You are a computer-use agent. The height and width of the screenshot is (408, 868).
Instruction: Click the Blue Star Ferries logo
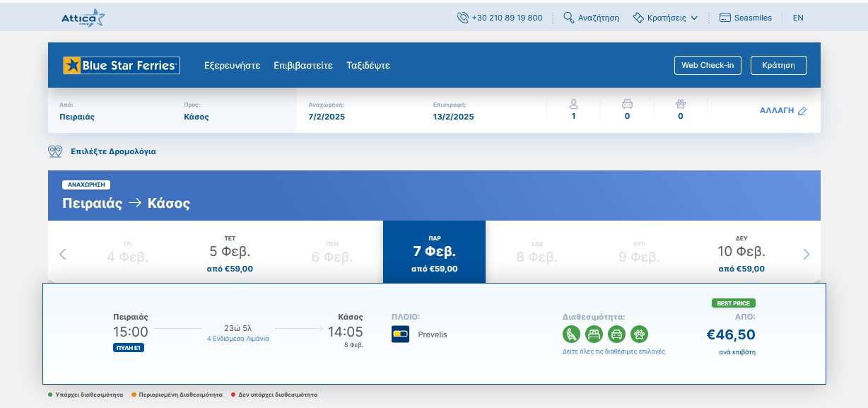pos(121,66)
